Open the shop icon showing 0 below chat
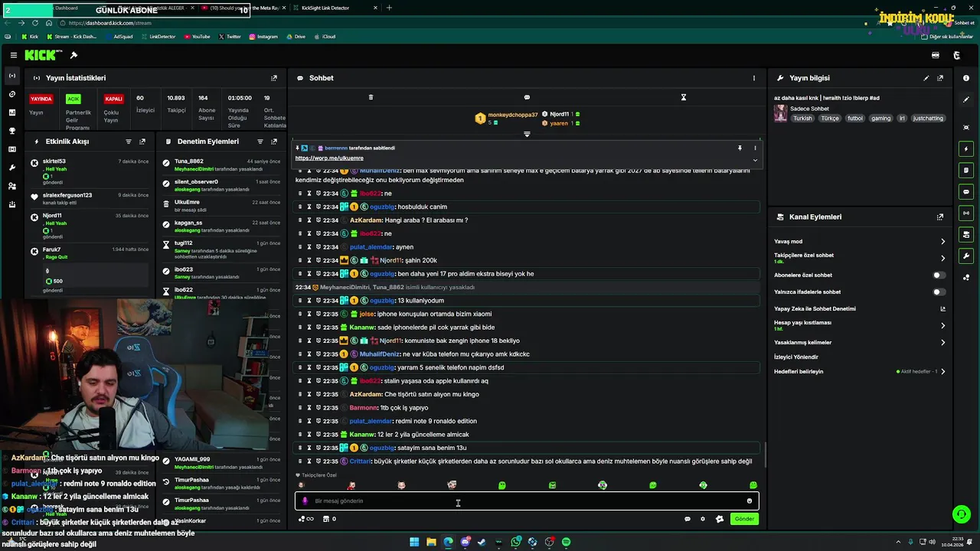The height and width of the screenshot is (551, 980). coord(329,519)
